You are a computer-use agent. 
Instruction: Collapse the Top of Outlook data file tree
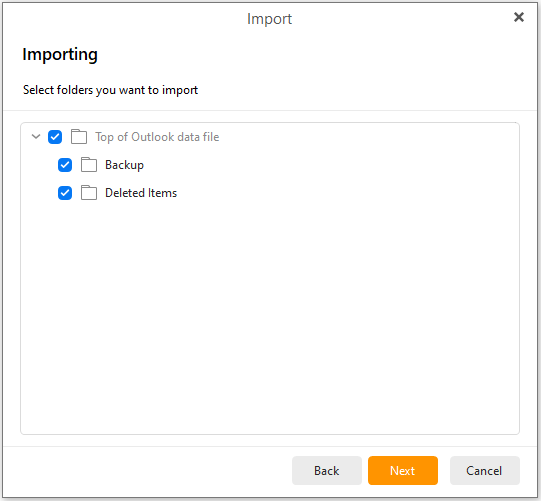pyautogui.click(x=36, y=137)
